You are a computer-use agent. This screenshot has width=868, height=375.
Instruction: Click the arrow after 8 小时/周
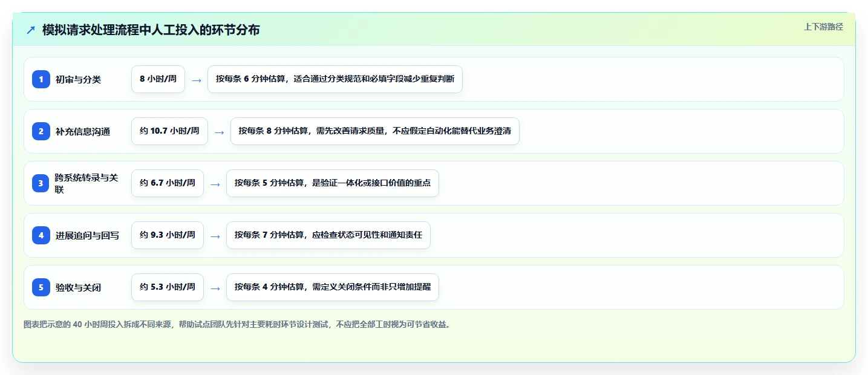pyautogui.click(x=196, y=80)
